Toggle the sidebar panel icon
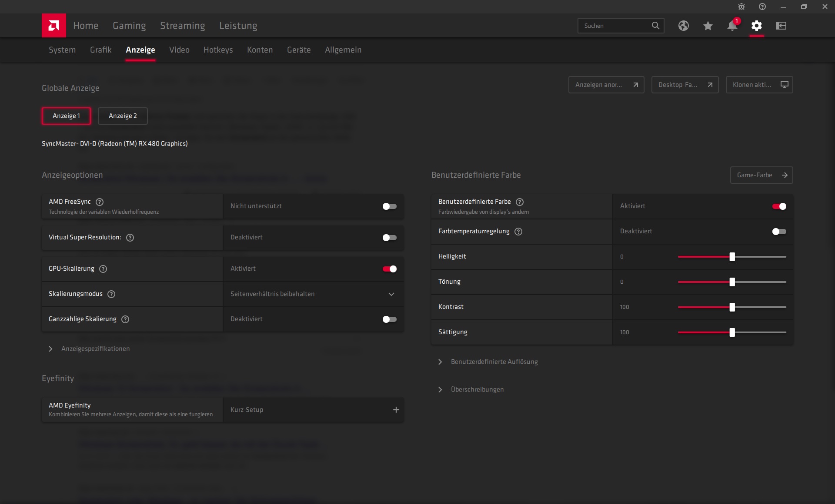Screen dimensions: 835x504 click(781, 26)
